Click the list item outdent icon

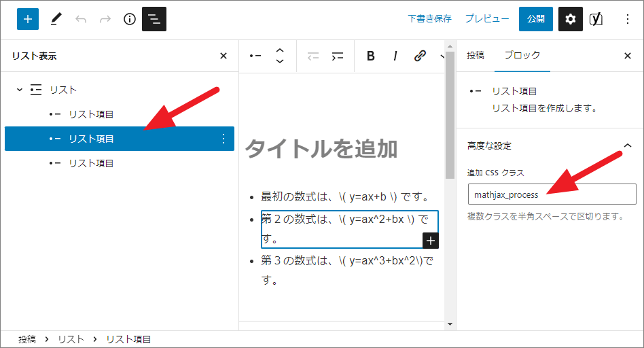coord(312,56)
